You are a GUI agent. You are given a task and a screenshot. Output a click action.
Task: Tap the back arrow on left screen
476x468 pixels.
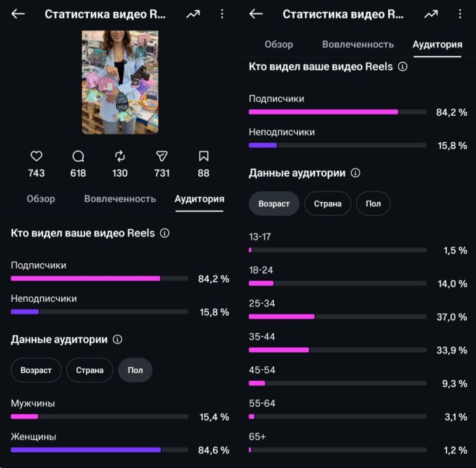coord(18,14)
